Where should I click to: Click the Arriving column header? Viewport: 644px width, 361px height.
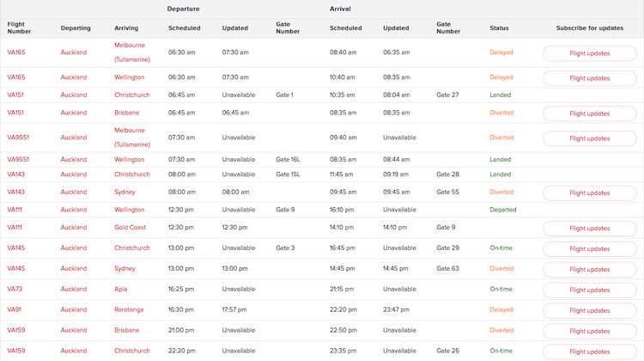point(126,28)
